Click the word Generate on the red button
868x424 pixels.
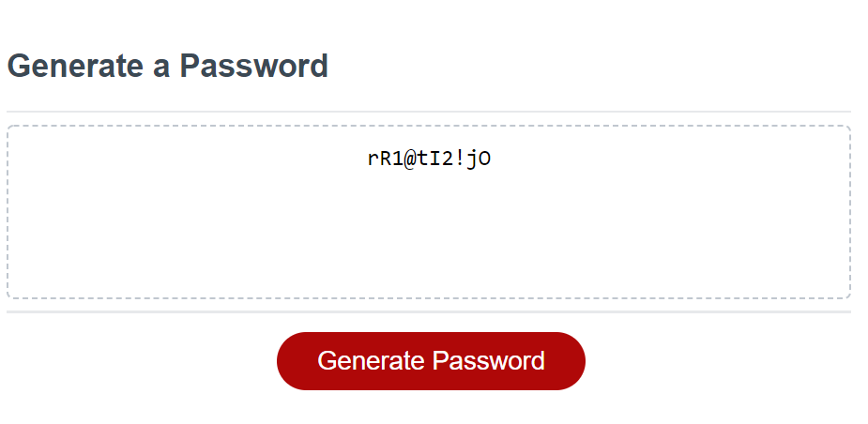click(371, 361)
